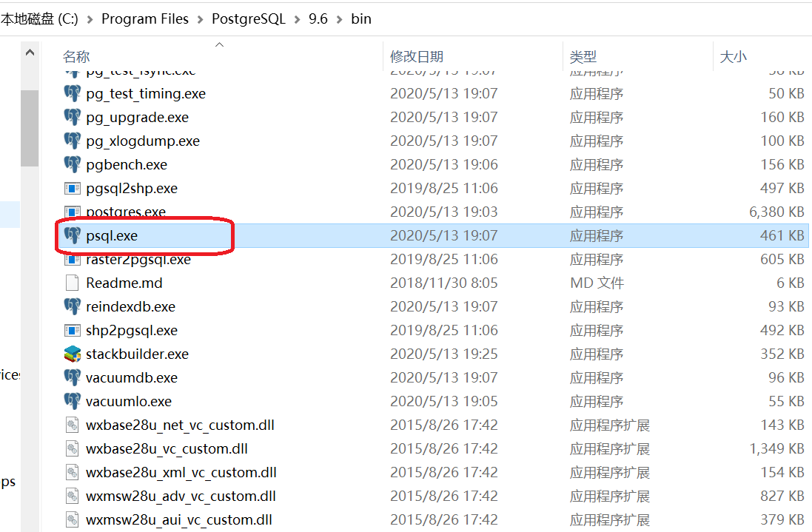The image size is (812, 532).
Task: Open the PostgreSQL folder from breadcrumb
Action: coord(248,18)
